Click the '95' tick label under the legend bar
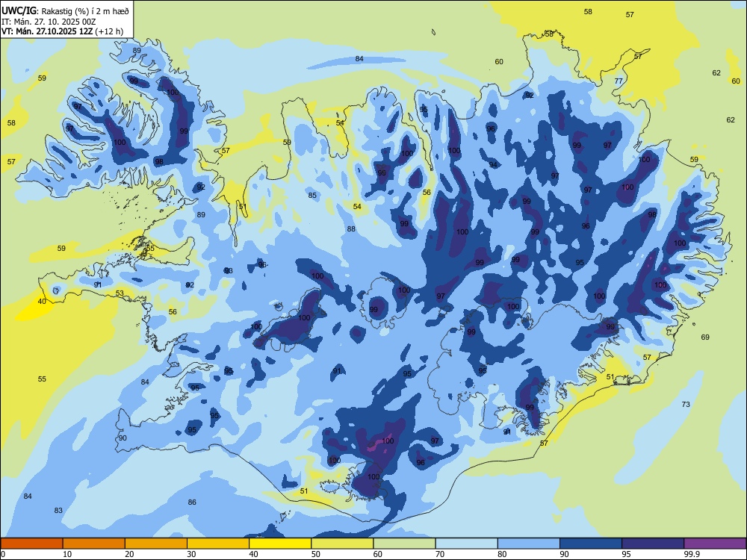The width and height of the screenshot is (747, 560). (x=626, y=554)
